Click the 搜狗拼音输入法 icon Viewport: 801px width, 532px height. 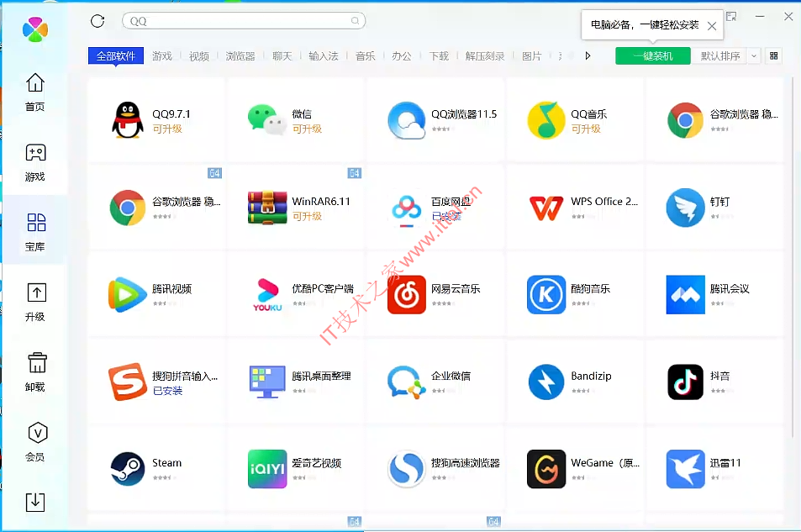[128, 382]
